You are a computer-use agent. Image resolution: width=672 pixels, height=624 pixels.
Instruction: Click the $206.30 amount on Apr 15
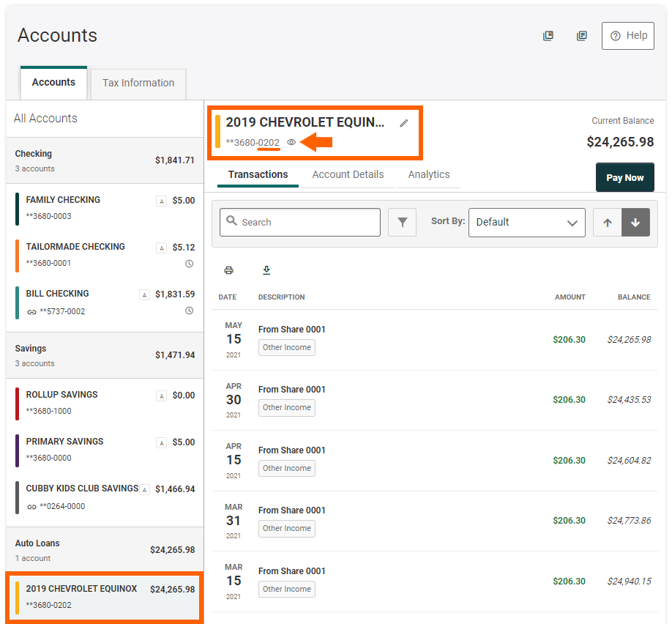pos(569,461)
